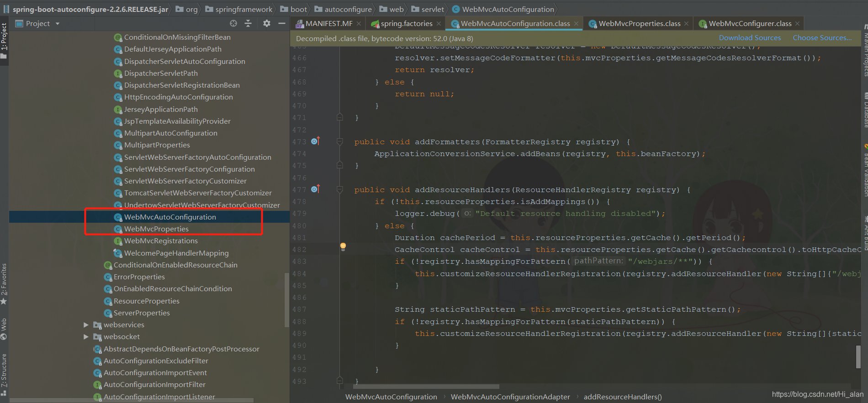The width and height of the screenshot is (868, 403).
Task: Open Project panel settings gear
Action: point(267,23)
